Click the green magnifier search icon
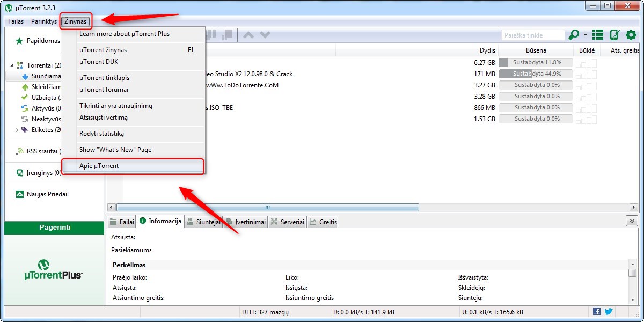This screenshot has width=644, height=322. pos(574,35)
